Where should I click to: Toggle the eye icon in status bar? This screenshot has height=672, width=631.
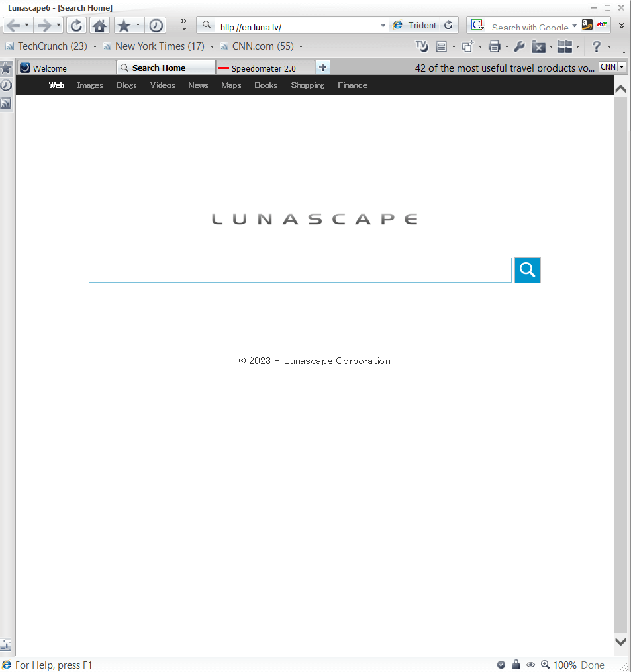531,665
